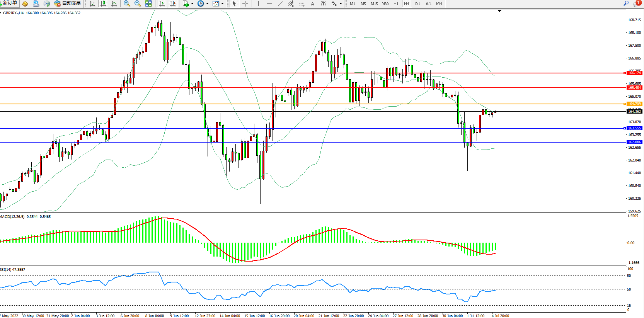Open the chat notification with badge 1
This screenshot has height=318, width=644.
637,3
